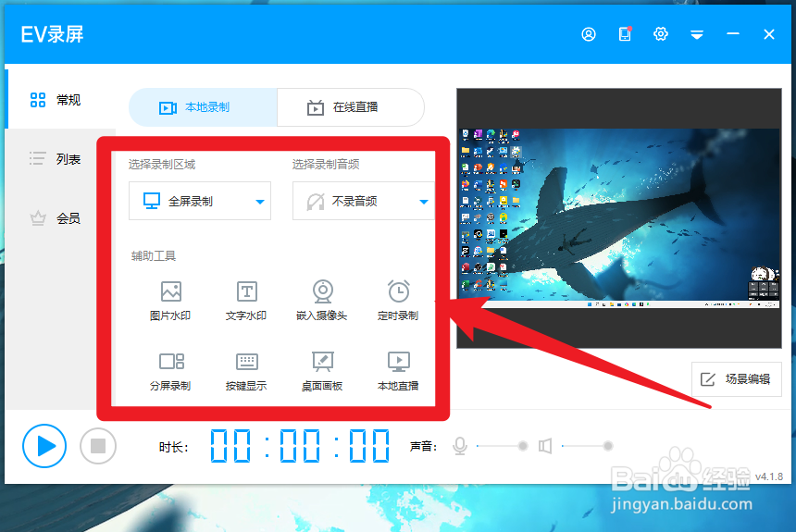Open the 桌面画板 tool

(322, 371)
